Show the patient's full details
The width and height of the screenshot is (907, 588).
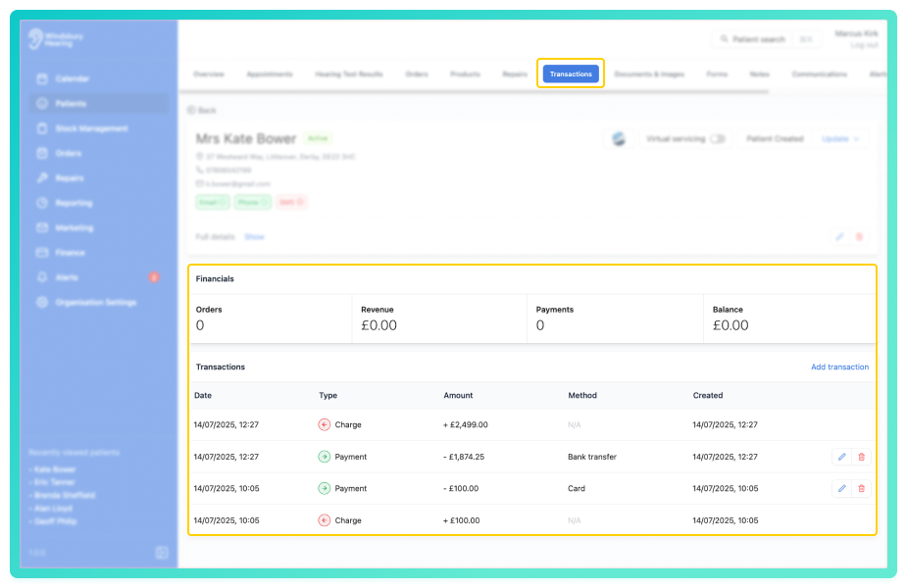[x=254, y=237]
